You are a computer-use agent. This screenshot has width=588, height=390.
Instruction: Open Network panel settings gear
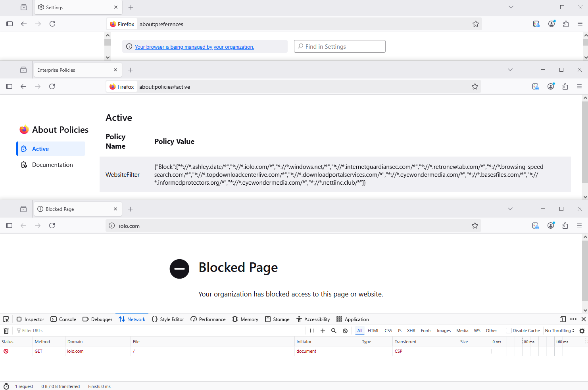(582, 331)
